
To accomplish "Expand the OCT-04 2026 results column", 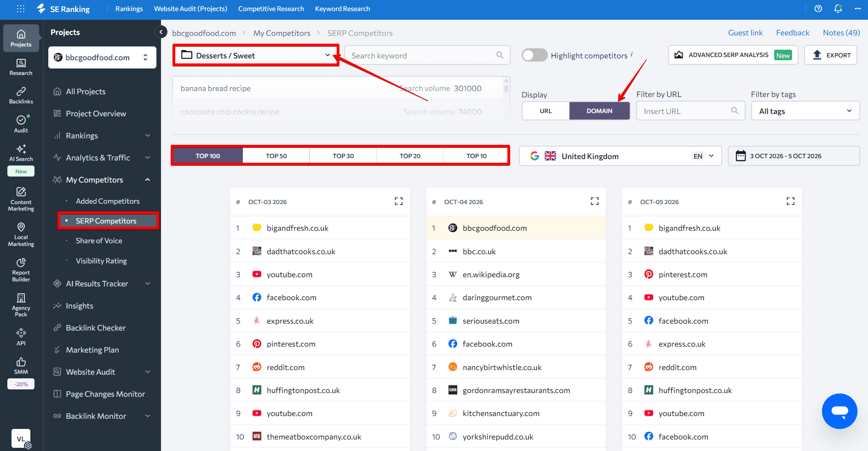I will point(595,201).
